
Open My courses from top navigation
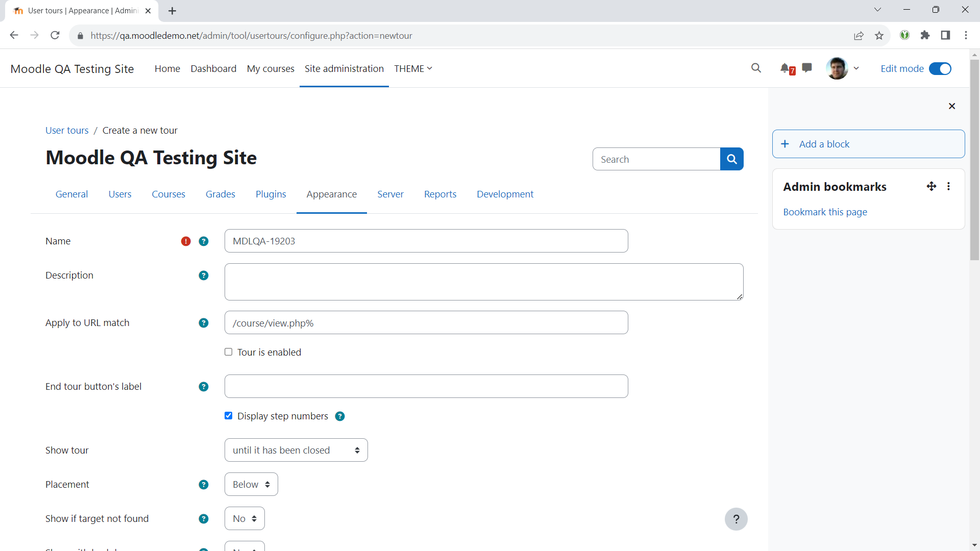(x=271, y=68)
